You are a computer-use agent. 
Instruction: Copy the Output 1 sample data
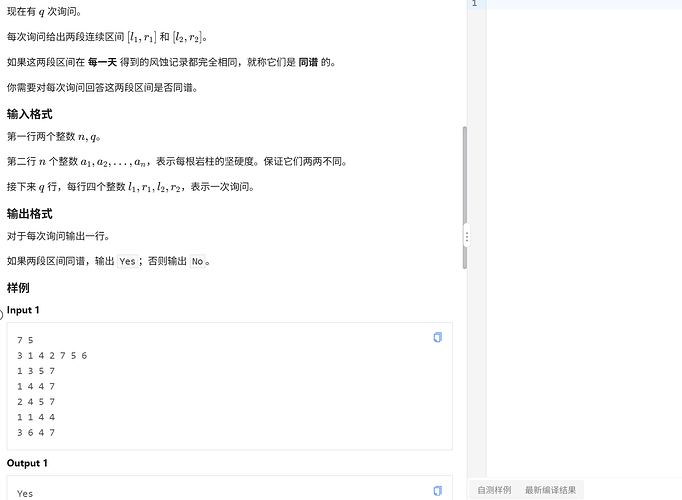coord(438,491)
